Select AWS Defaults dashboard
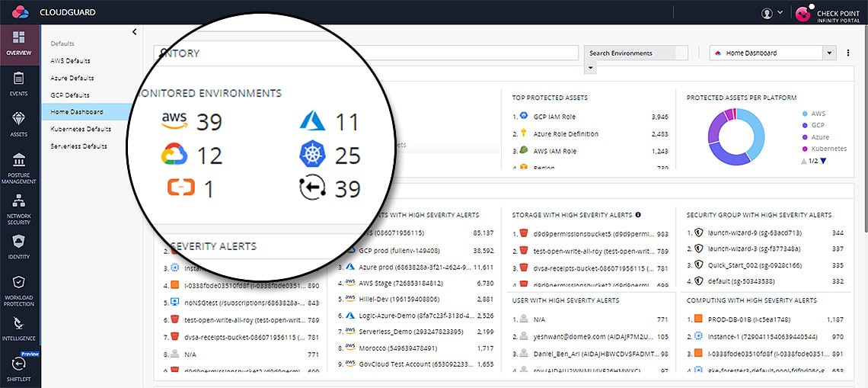Viewport: 868px width, 388px height. [70, 61]
